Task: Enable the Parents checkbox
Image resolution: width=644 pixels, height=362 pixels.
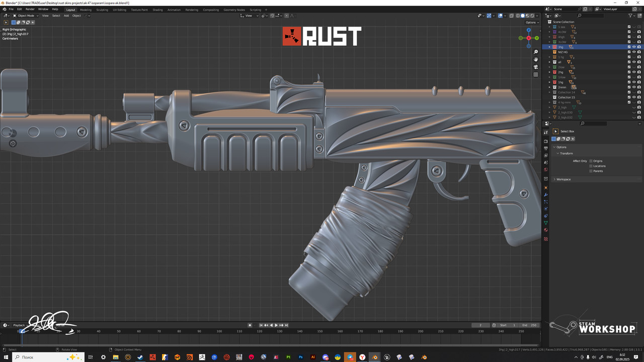Action: coord(591,171)
